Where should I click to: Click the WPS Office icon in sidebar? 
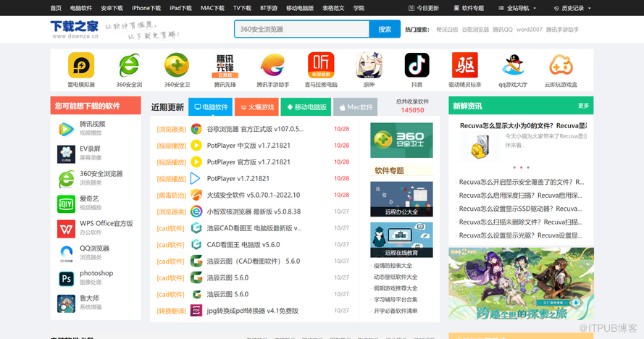[x=66, y=229]
